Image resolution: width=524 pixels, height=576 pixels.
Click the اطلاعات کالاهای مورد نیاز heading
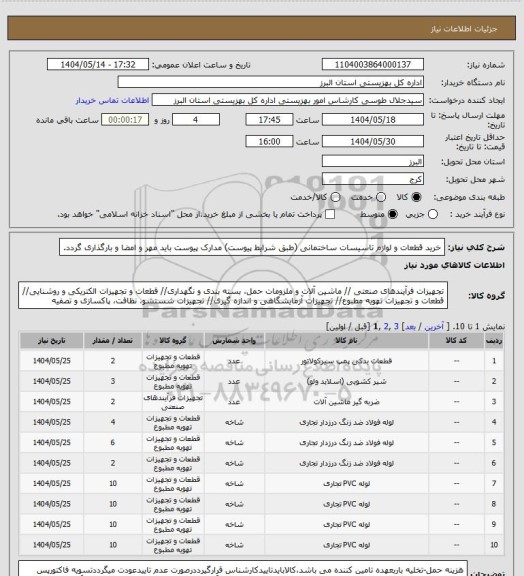(x=455, y=265)
